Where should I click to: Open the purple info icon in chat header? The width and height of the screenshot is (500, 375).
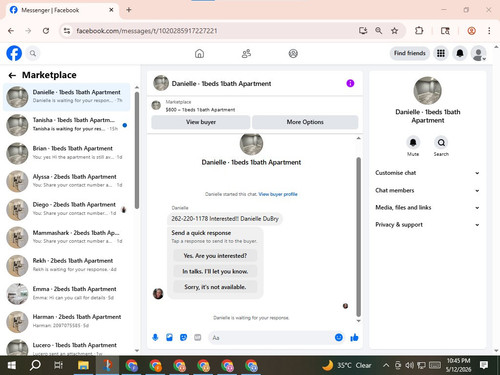click(350, 83)
